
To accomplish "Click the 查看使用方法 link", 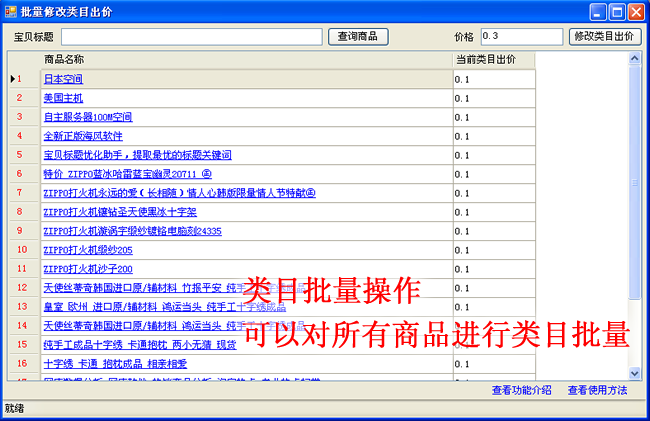I will [597, 390].
